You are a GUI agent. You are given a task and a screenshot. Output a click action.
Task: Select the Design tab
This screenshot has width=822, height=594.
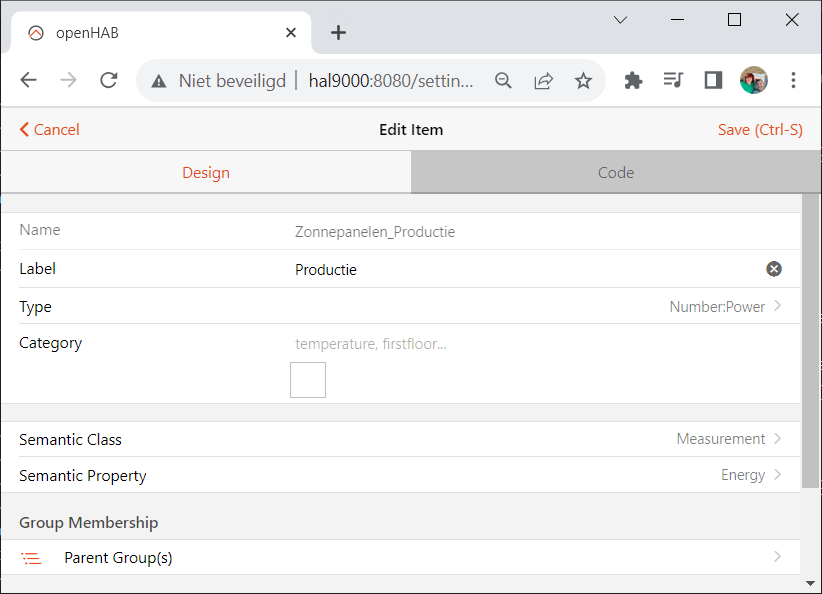click(x=206, y=172)
